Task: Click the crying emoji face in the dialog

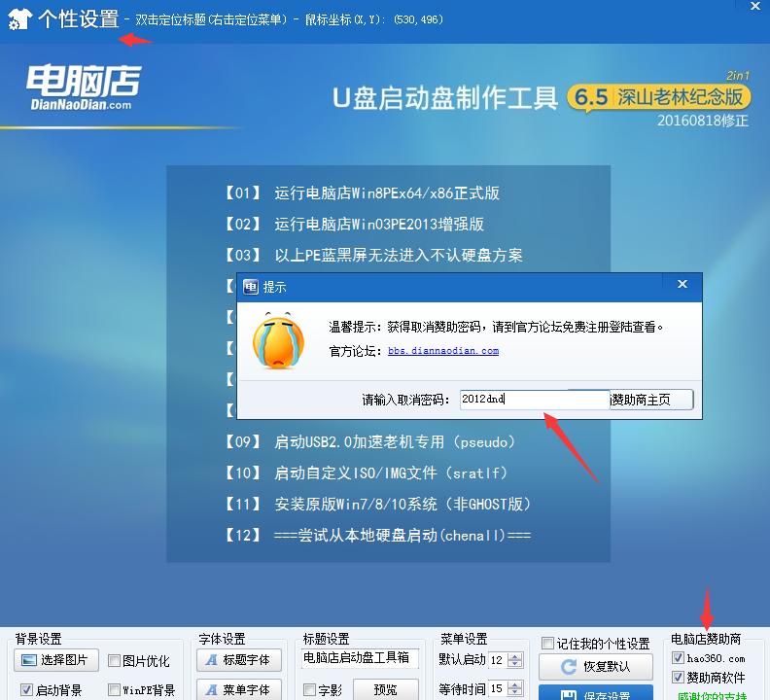Action: [x=278, y=340]
